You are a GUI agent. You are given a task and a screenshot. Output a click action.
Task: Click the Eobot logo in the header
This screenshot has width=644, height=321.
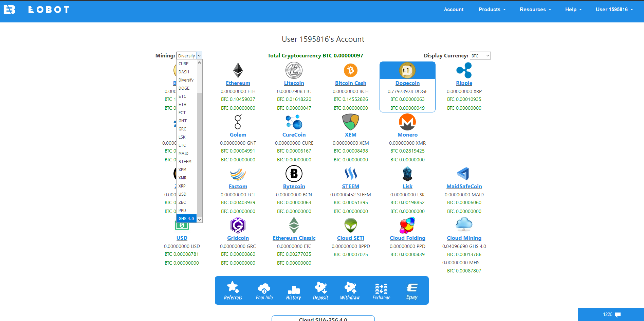[37, 10]
